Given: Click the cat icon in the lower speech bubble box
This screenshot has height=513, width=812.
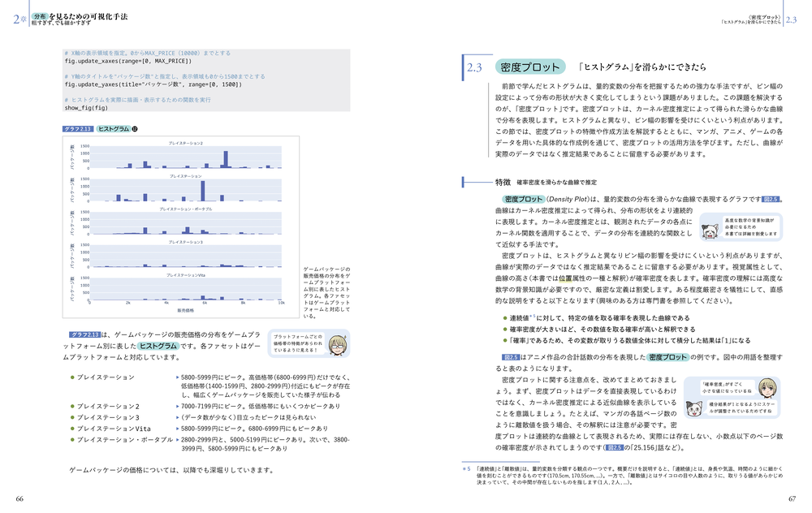Looking at the screenshot, I should (697, 410).
